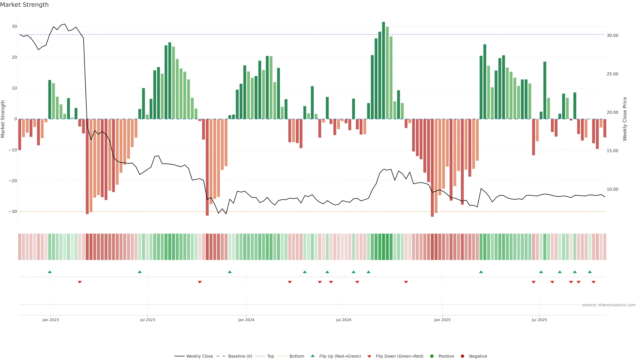Click the Flip Down red triangle legend icon
Viewport: 644px width, 362px height.
[369, 356]
